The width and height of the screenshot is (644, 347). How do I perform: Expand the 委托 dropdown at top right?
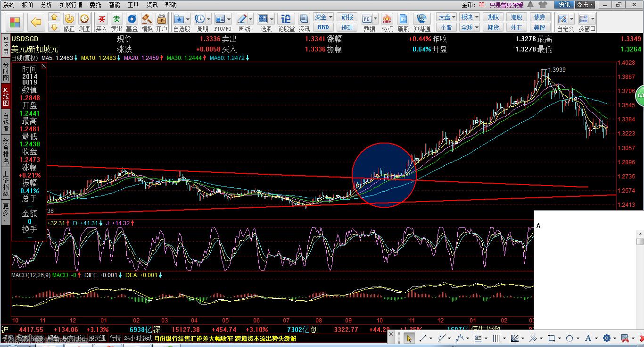pos(592,5)
